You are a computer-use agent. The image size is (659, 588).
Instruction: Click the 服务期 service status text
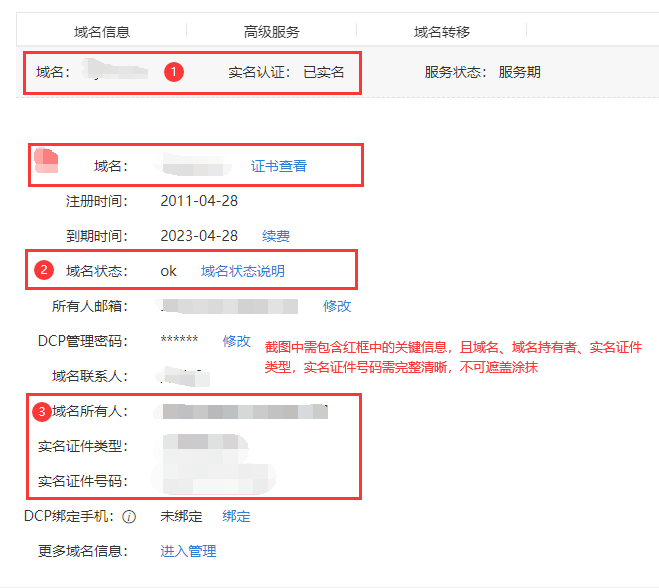pyautogui.click(x=519, y=72)
